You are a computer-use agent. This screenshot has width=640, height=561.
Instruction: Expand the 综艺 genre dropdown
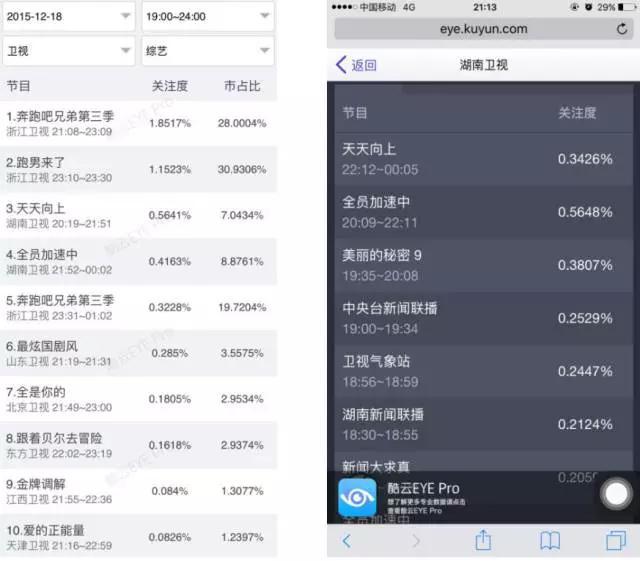click(208, 51)
